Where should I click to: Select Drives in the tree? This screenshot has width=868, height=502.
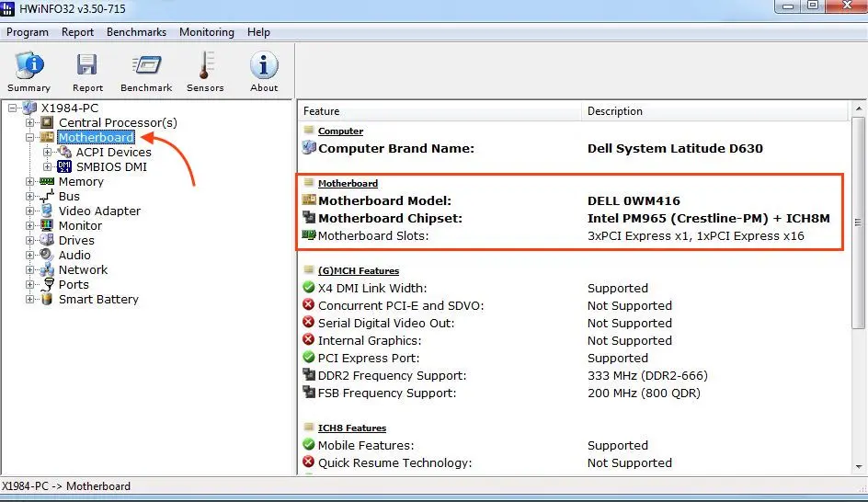pos(76,240)
